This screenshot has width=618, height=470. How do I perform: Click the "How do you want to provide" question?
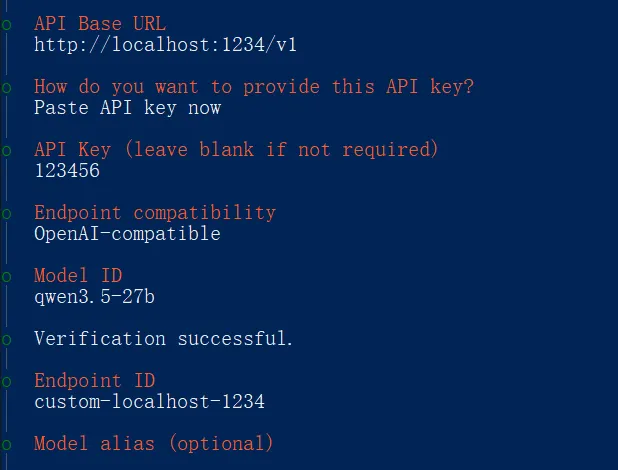click(x=254, y=87)
